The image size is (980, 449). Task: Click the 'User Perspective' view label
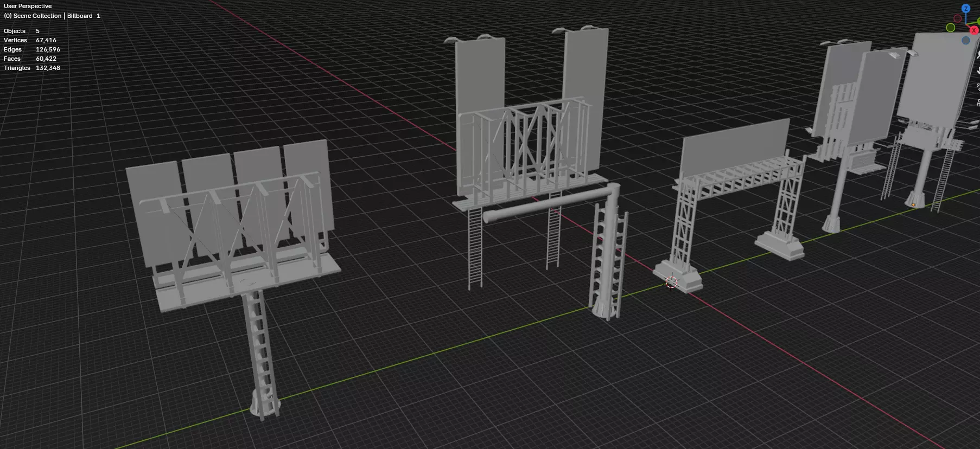point(28,6)
